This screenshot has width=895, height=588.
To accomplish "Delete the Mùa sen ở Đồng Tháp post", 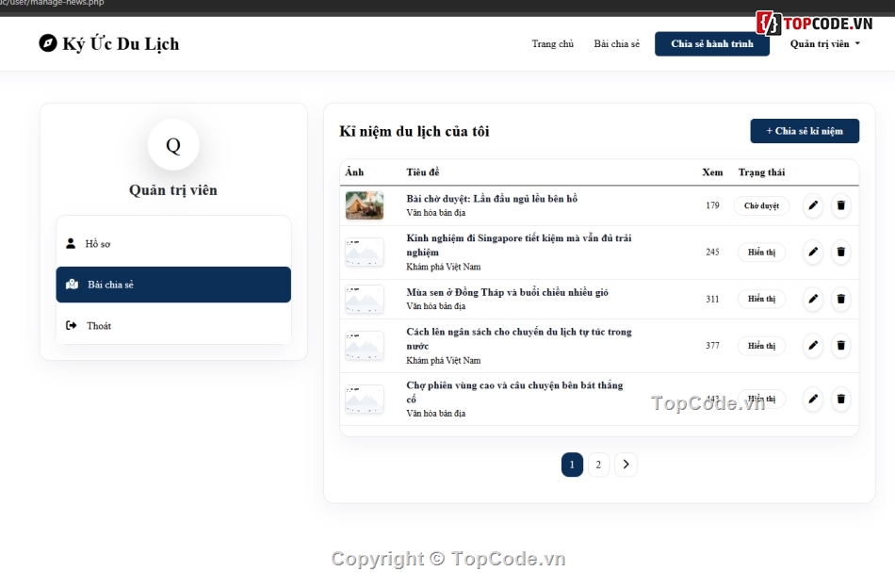I will (840, 299).
